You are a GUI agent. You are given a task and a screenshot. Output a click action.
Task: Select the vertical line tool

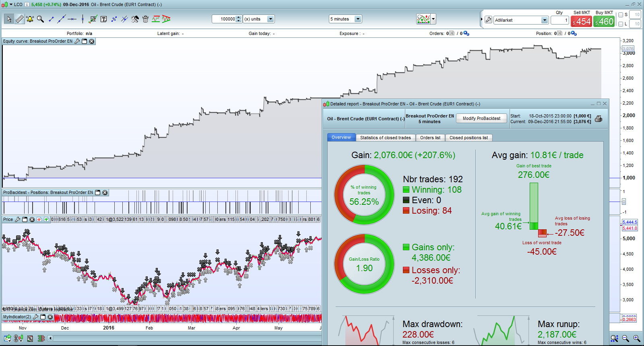click(83, 19)
